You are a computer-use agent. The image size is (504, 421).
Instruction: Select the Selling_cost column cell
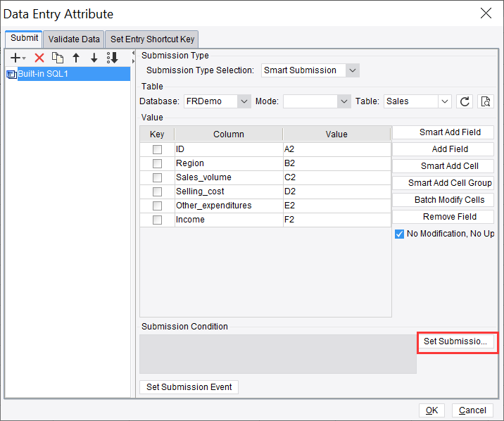click(229, 192)
